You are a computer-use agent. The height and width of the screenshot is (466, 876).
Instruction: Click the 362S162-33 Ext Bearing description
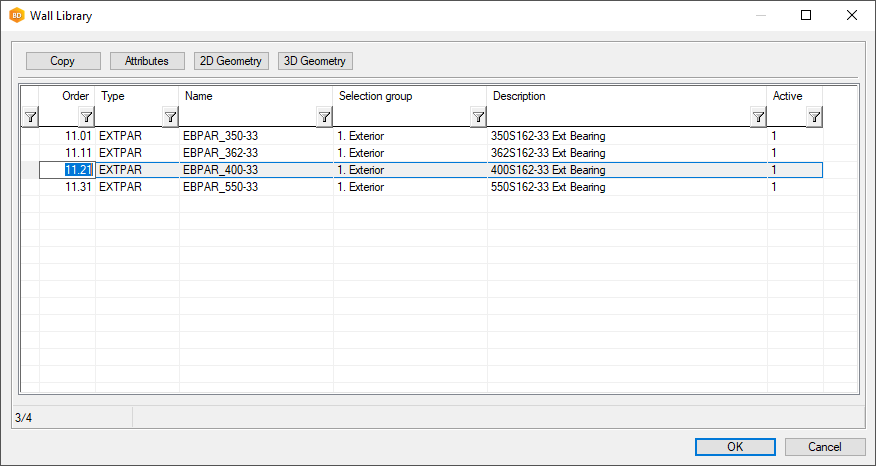[x=548, y=153]
